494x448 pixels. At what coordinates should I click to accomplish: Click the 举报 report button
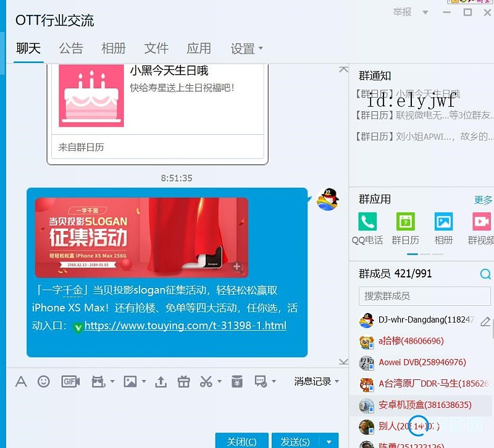[x=402, y=12]
